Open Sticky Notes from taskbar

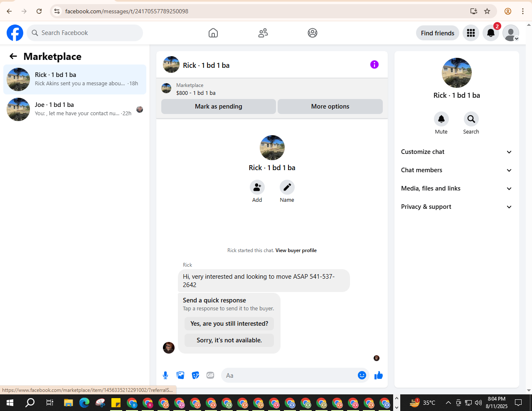[x=116, y=403]
